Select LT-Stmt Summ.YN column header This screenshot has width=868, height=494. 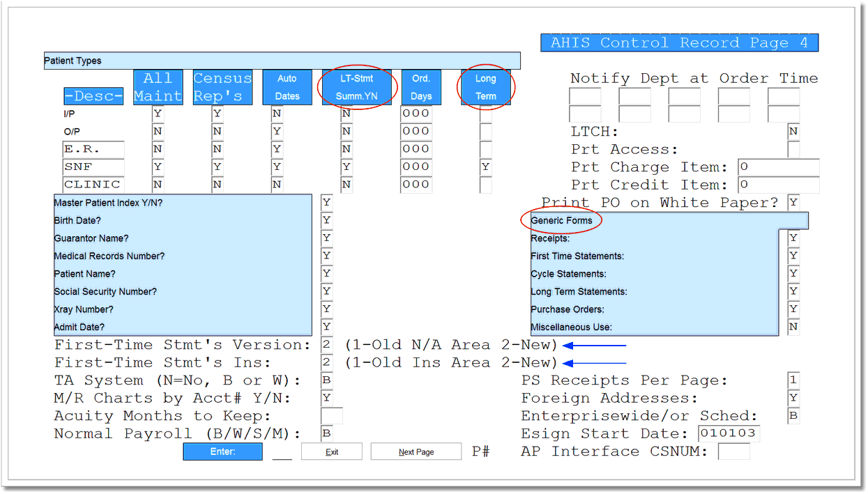point(357,87)
